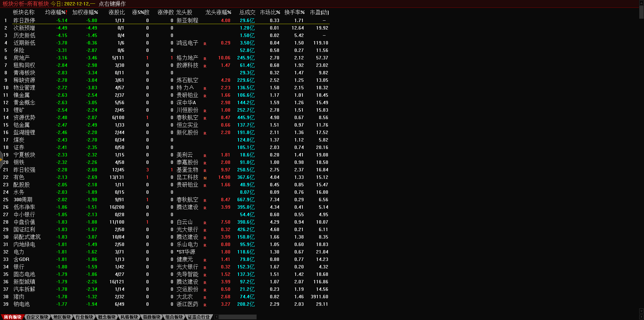Sort the table by the 加权涨幅% column header
Image resolution: width=644 pixels, height=320 pixels.
(85, 13)
